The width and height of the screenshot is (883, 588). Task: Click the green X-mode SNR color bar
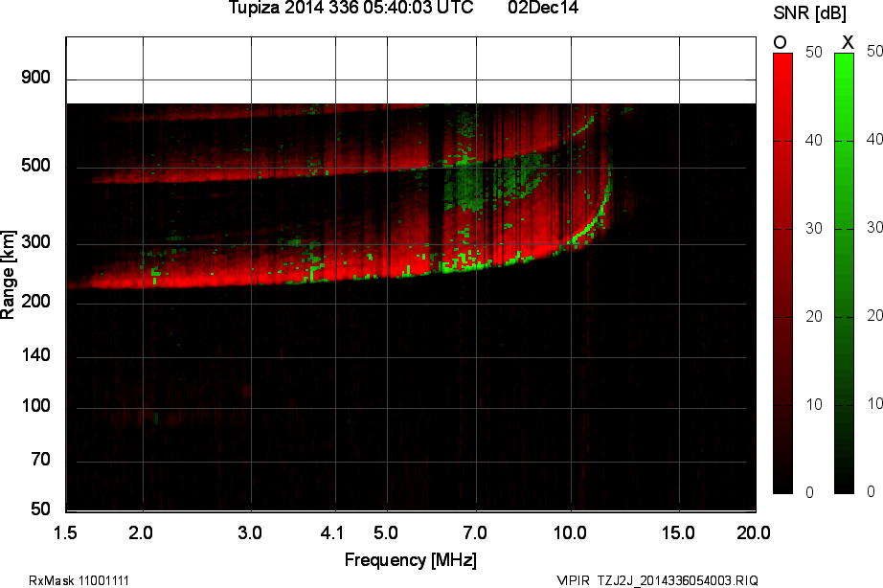[844, 273]
